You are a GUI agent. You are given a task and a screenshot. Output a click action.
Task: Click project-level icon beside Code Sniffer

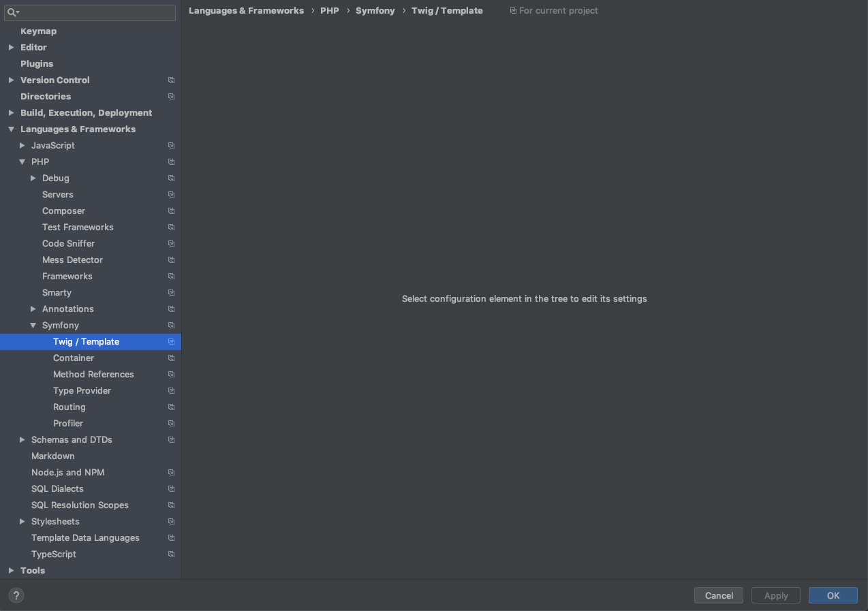tap(171, 244)
